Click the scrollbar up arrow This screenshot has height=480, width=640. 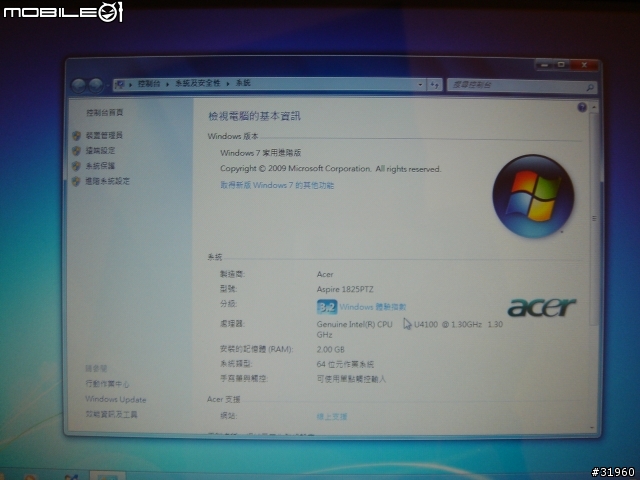[x=593, y=107]
